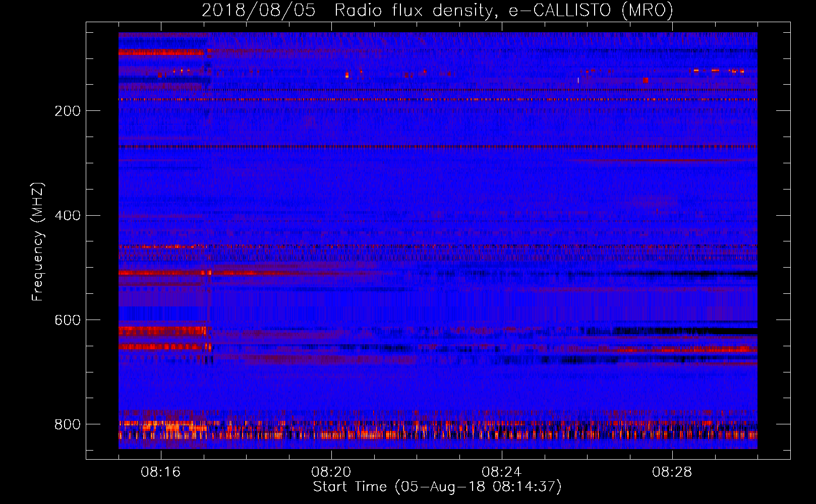Viewport: 816px width, 504px height.
Task: Click the 800 frequency tick label
Action: pyautogui.click(x=68, y=424)
